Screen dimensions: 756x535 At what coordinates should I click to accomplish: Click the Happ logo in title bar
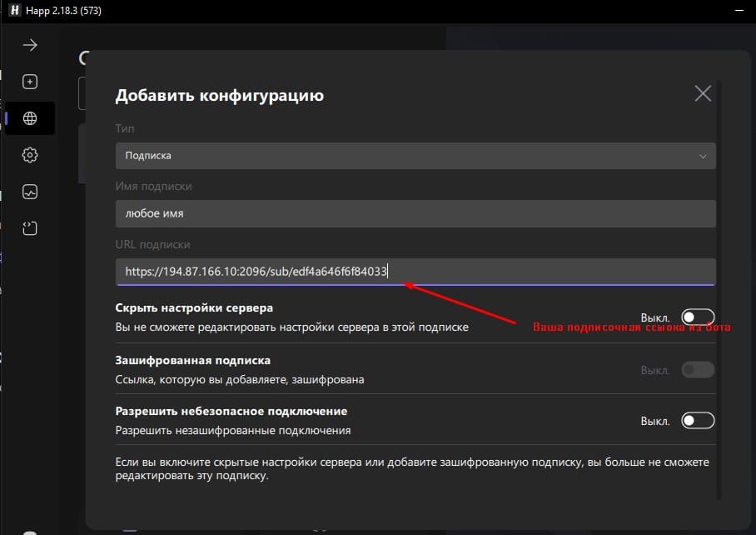click(x=14, y=10)
